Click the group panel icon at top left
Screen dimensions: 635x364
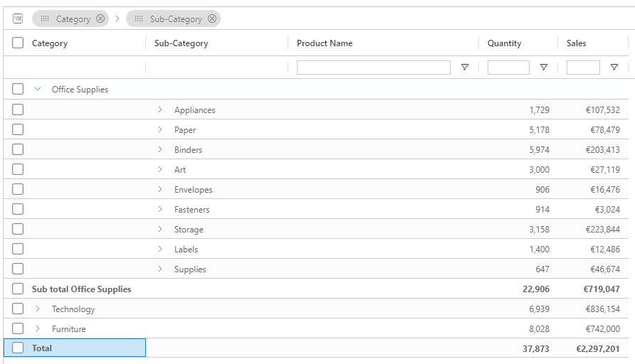click(18, 18)
